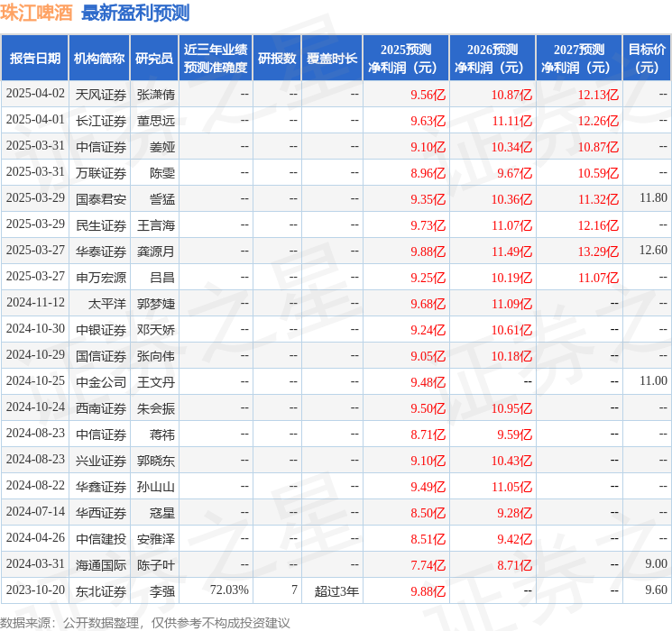The width and height of the screenshot is (672, 631).
Task: Select the 申万宏源 institution cell
Action: point(101,278)
